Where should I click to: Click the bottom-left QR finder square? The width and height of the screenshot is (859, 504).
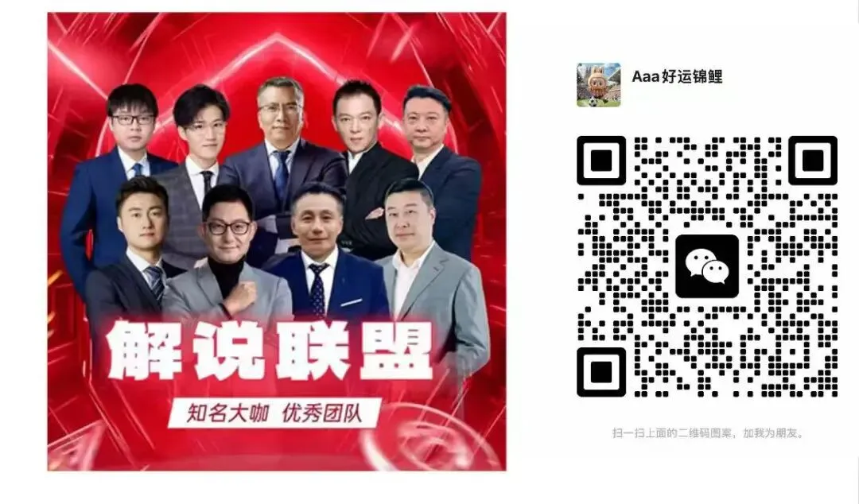click(x=601, y=372)
